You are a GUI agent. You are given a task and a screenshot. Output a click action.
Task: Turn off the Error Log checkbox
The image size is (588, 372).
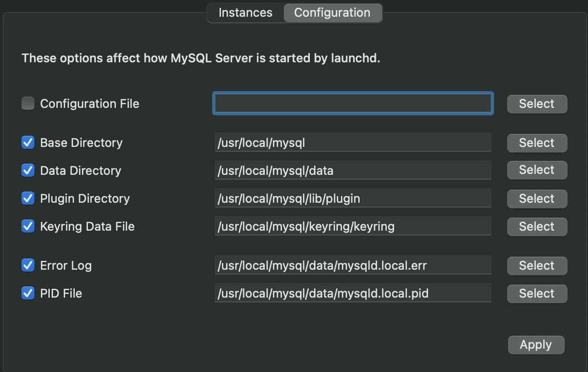(28, 265)
